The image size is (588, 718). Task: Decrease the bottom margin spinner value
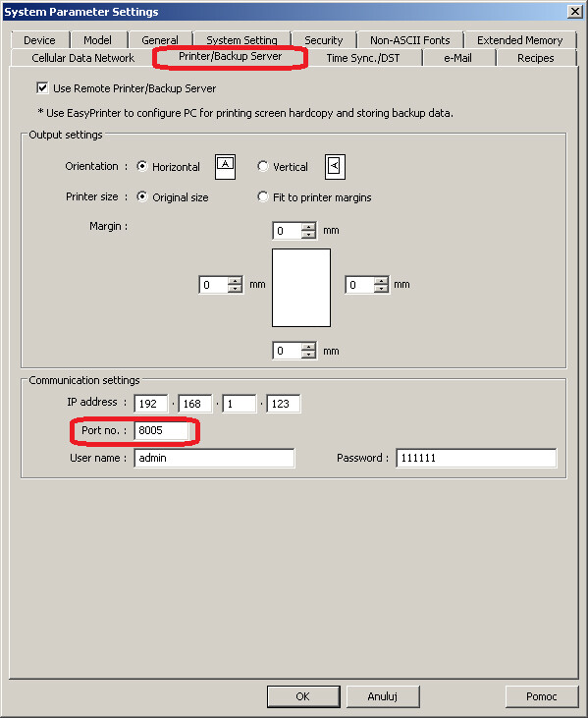point(309,355)
